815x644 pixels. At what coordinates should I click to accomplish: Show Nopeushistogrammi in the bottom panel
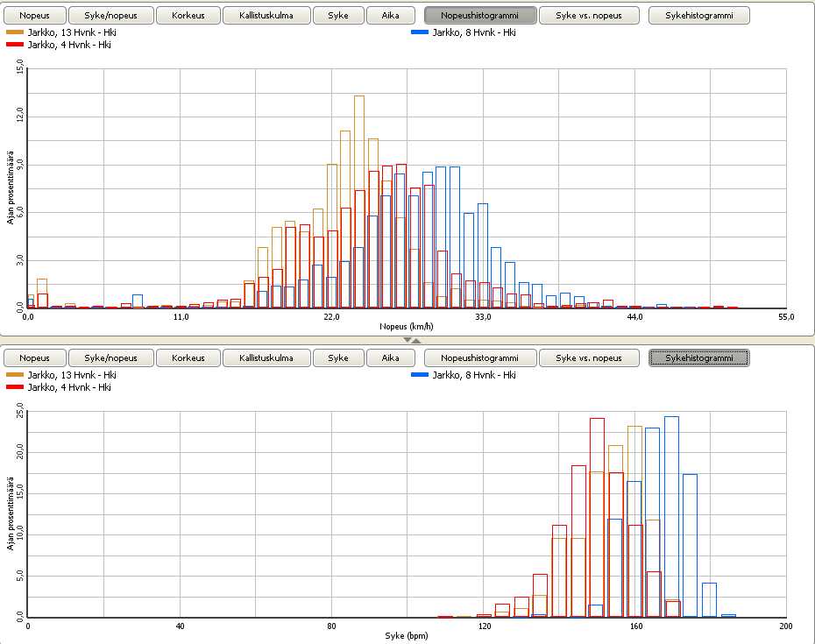(479, 357)
